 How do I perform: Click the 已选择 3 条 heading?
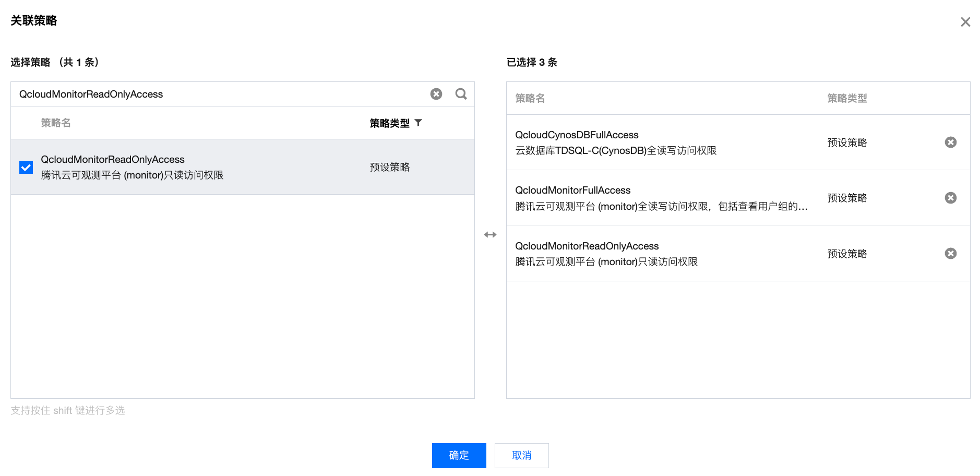coord(532,62)
